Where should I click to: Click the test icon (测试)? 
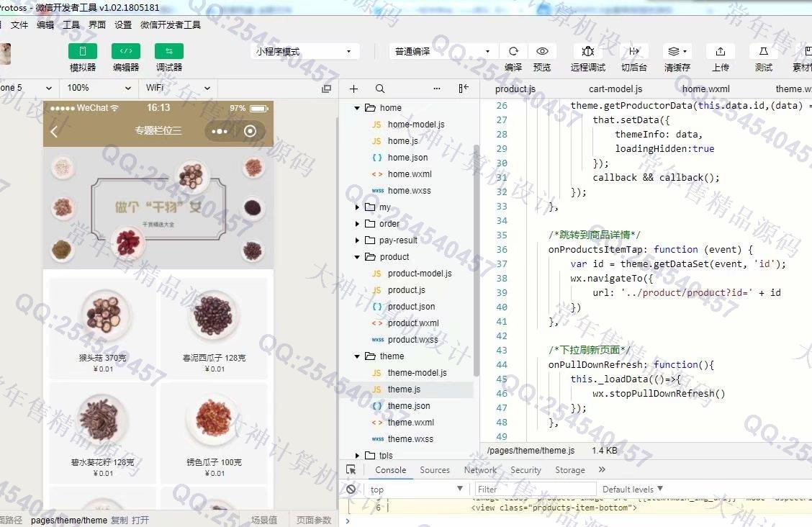coord(763,51)
